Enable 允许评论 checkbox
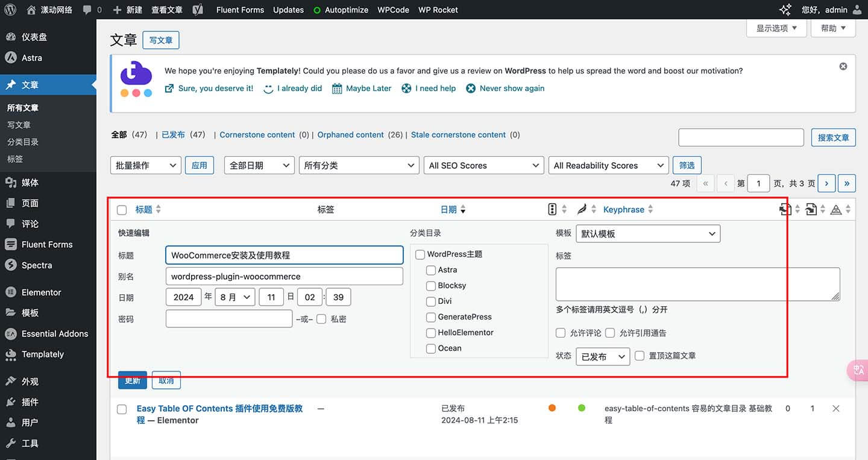 (x=561, y=333)
